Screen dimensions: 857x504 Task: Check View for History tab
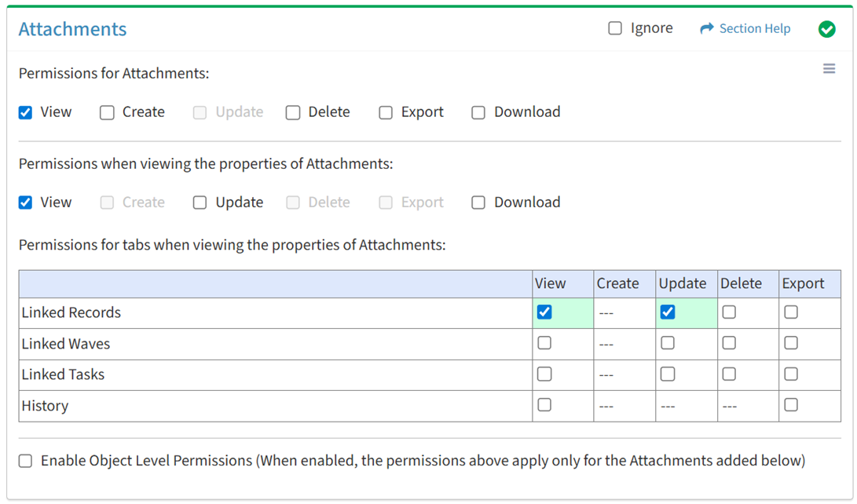pyautogui.click(x=544, y=404)
